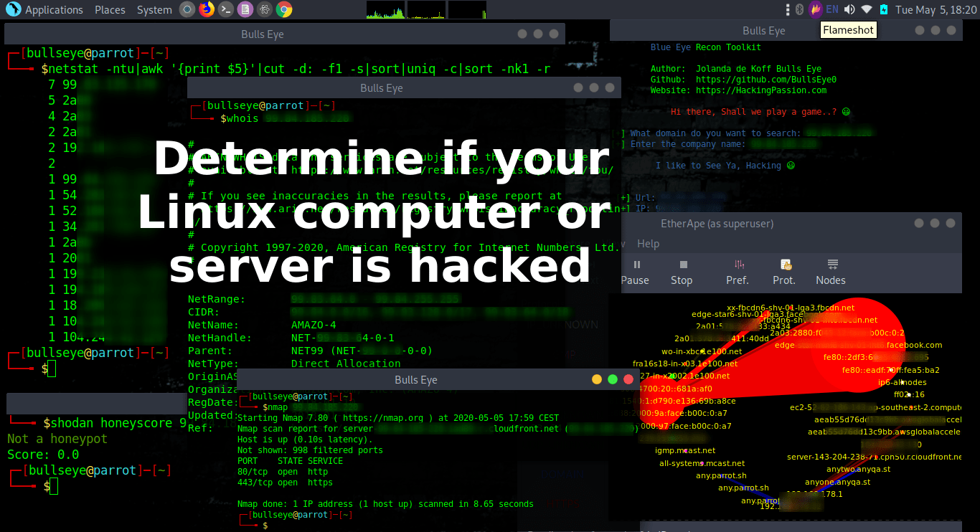Launch Firefox from the top panel
Viewport: 980px width, 532px height.
point(207,9)
